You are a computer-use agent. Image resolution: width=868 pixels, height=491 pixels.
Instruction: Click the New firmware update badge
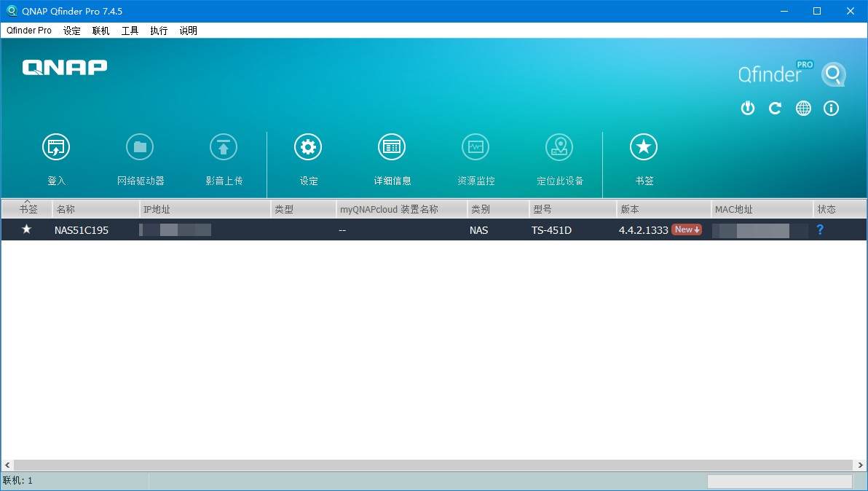coord(687,229)
